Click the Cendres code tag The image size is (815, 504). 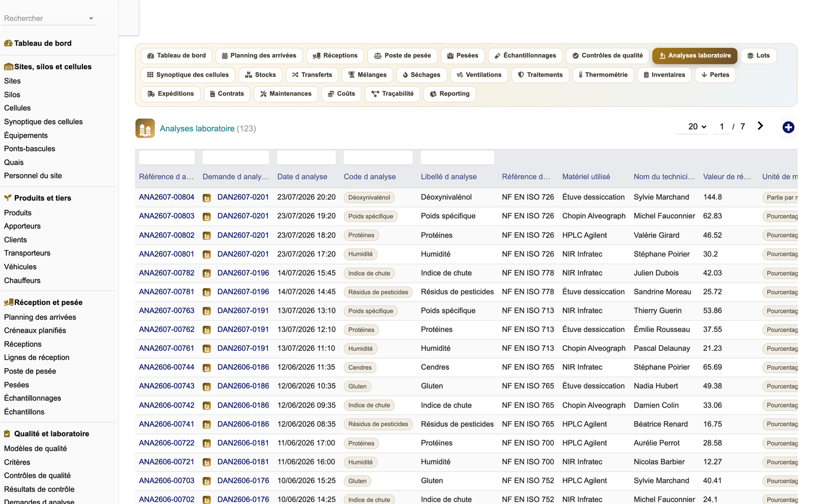(360, 368)
